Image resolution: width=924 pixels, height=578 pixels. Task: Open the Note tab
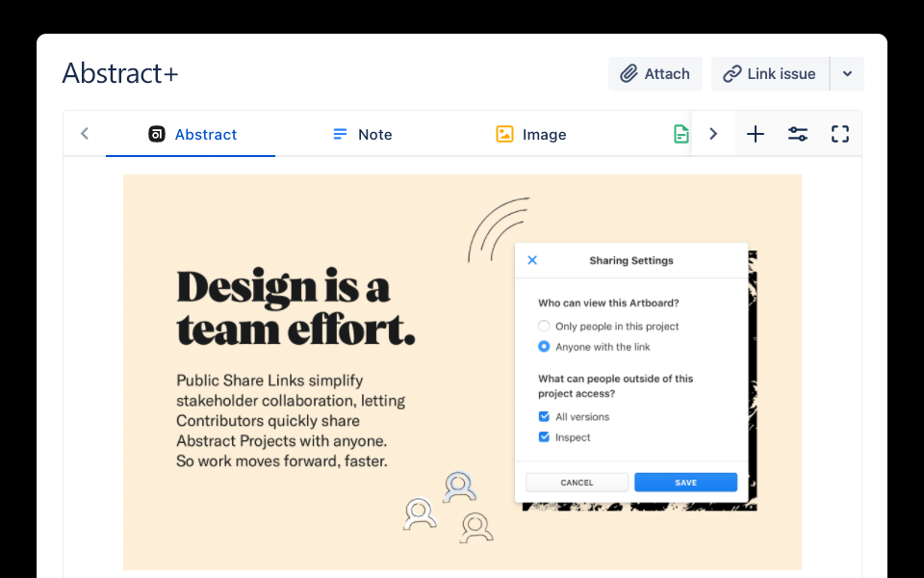(x=362, y=135)
